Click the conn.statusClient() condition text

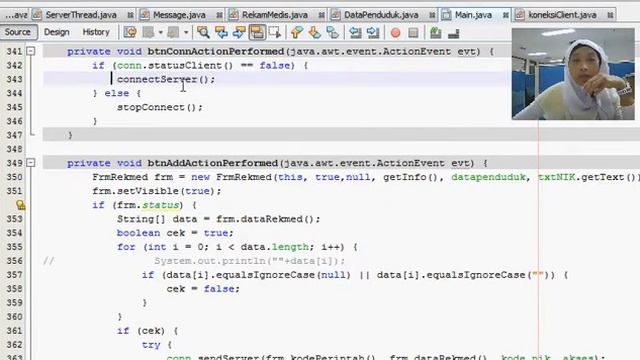pyautogui.click(x=175, y=65)
